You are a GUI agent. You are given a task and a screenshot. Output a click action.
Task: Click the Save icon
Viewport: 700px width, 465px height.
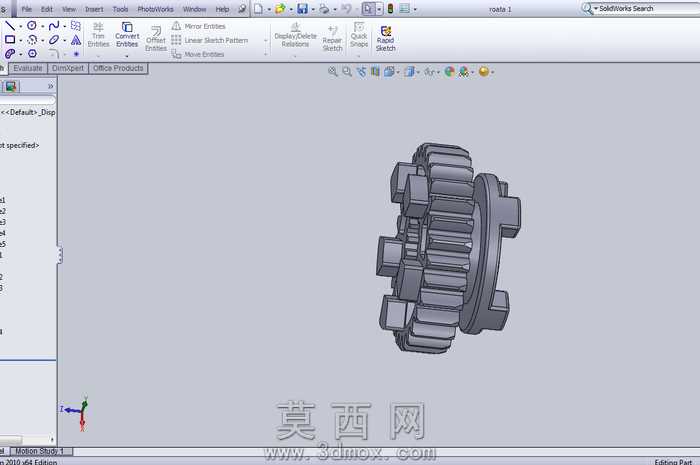click(302, 8)
